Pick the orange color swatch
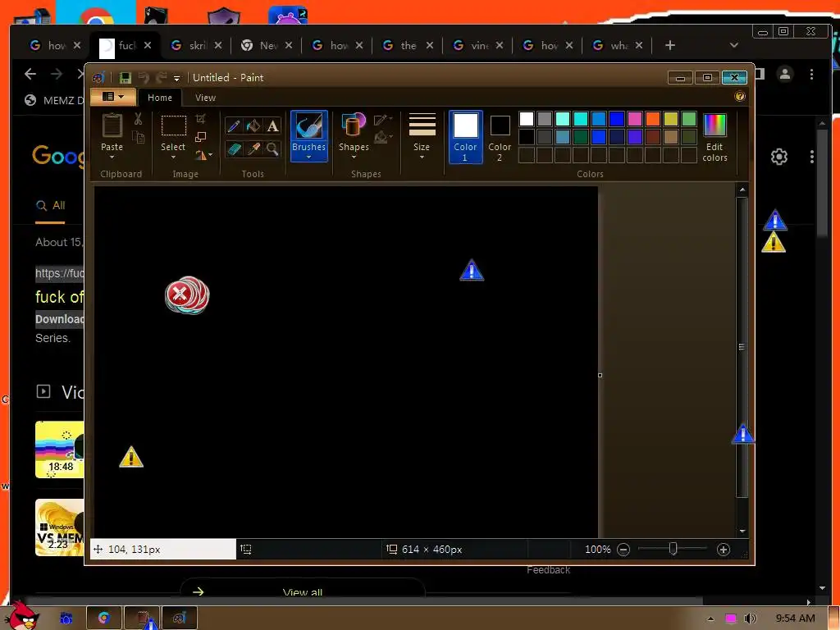 (x=652, y=118)
